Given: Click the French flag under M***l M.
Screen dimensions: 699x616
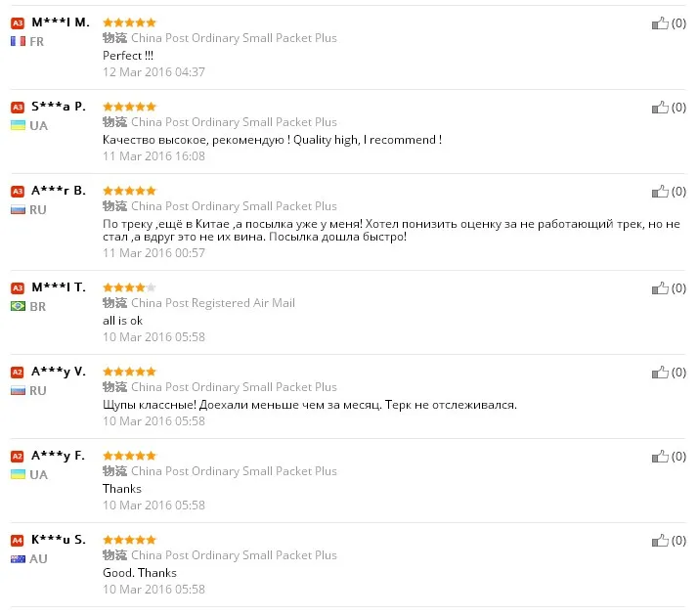Looking at the screenshot, I should coord(18,41).
